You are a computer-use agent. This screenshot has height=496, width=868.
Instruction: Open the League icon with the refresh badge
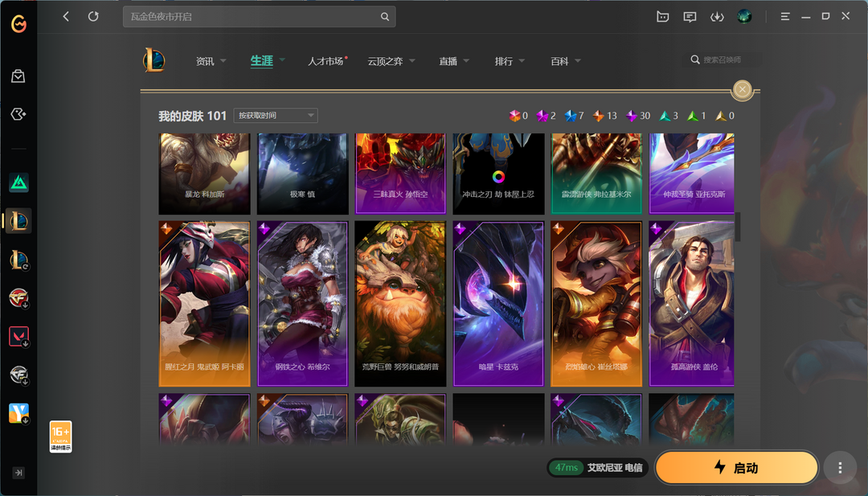18,260
